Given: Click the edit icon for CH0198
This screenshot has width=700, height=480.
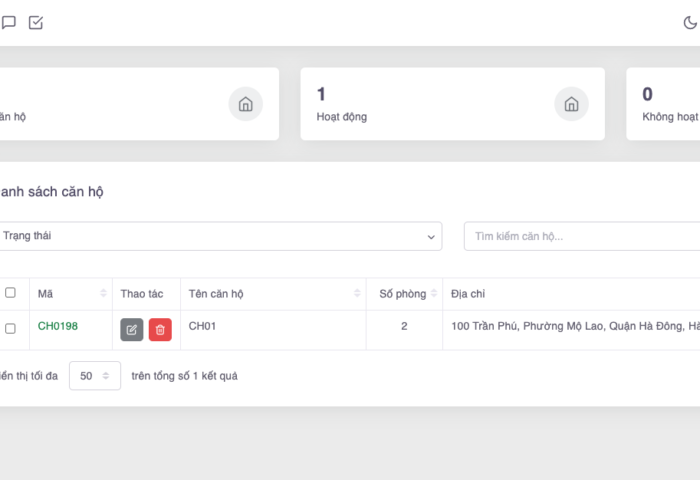Looking at the screenshot, I should [x=132, y=330].
